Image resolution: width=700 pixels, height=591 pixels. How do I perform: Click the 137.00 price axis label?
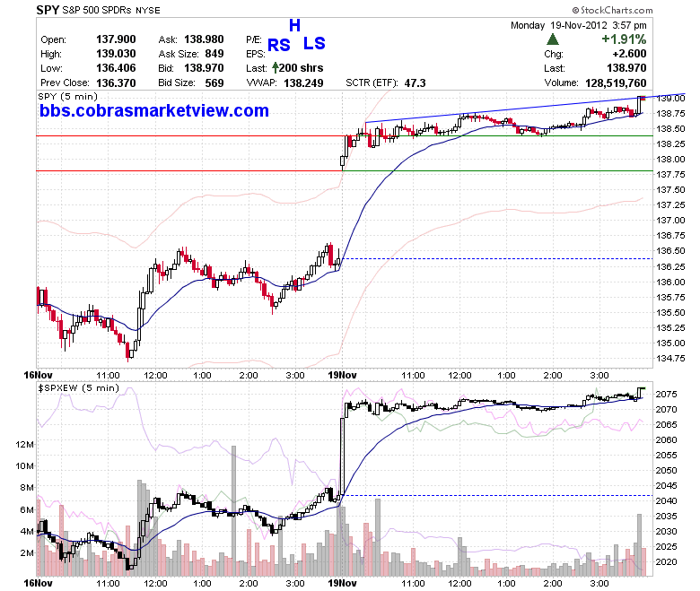tap(670, 221)
